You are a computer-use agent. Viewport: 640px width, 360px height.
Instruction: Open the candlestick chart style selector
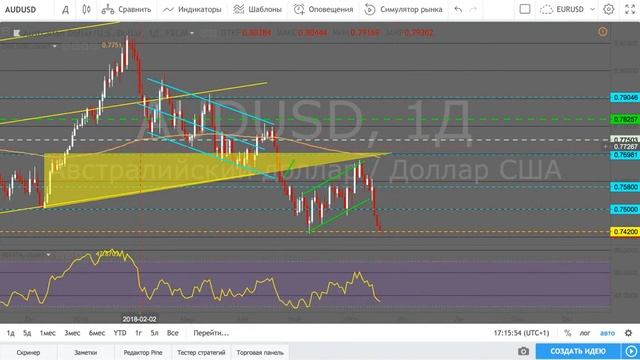pyautogui.click(x=87, y=9)
